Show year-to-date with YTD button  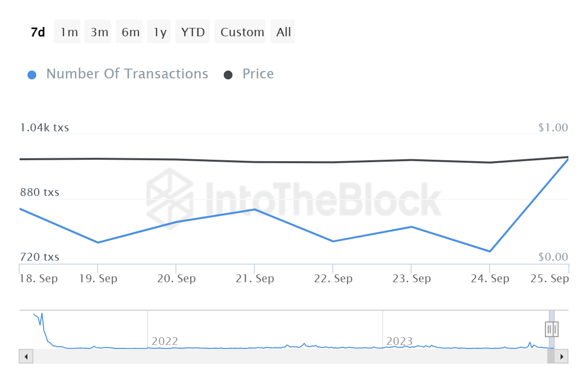point(193,32)
